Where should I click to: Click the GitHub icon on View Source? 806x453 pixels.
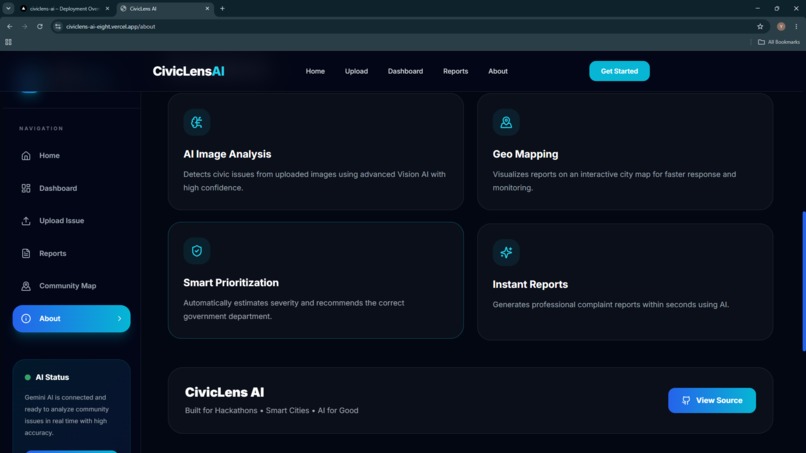click(686, 401)
